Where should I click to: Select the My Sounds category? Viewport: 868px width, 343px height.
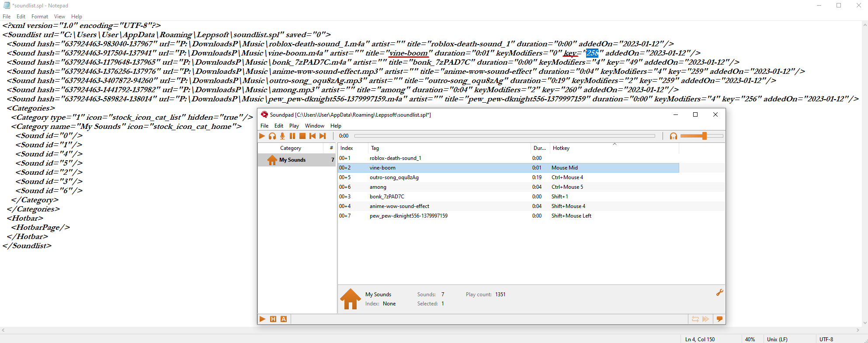[297, 160]
